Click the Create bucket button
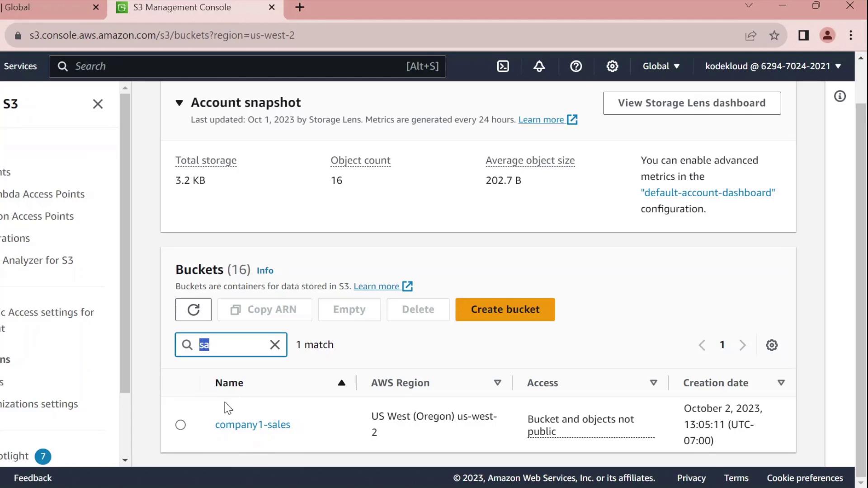This screenshot has height=488, width=868. point(505,310)
